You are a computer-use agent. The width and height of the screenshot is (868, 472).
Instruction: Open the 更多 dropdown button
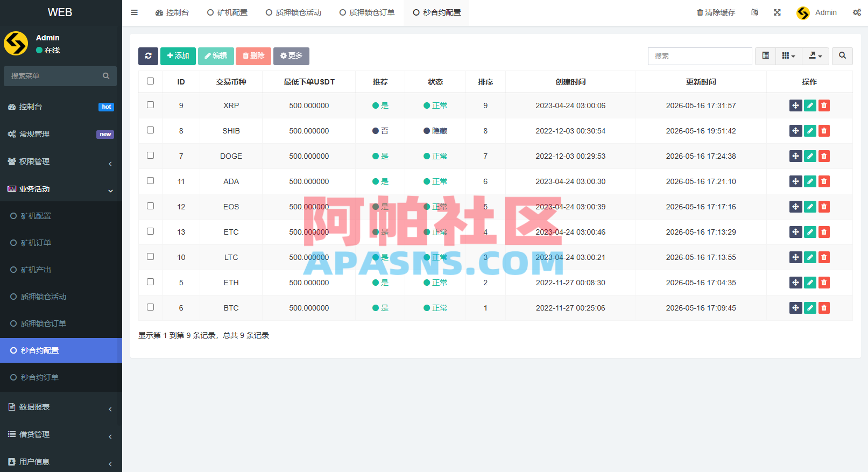tap(291, 56)
